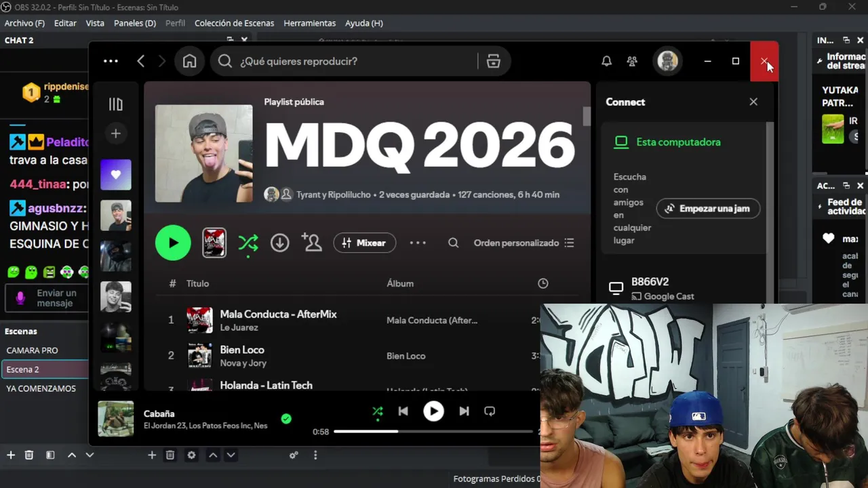Open Tyrant y Ripolilucho owner link
The height and width of the screenshot is (488, 868).
(334, 195)
